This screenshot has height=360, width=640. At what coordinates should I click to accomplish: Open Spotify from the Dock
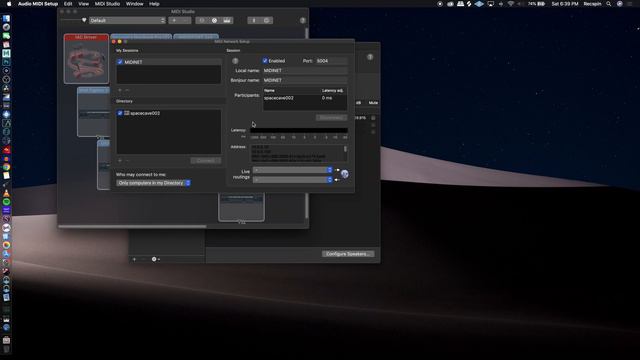pyautogui.click(x=6, y=202)
